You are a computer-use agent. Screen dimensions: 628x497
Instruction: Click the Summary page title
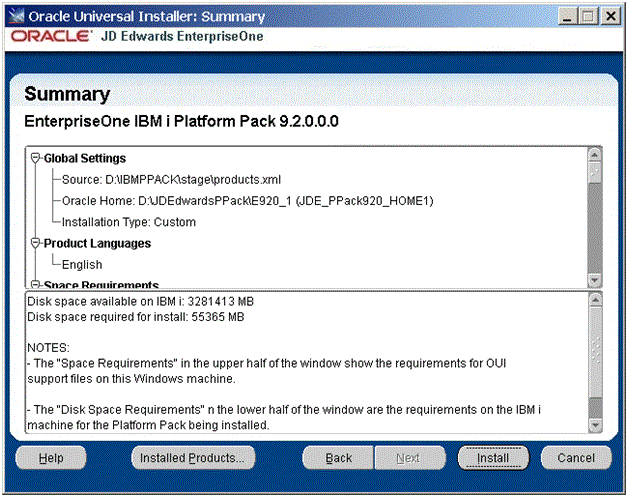click(x=67, y=94)
